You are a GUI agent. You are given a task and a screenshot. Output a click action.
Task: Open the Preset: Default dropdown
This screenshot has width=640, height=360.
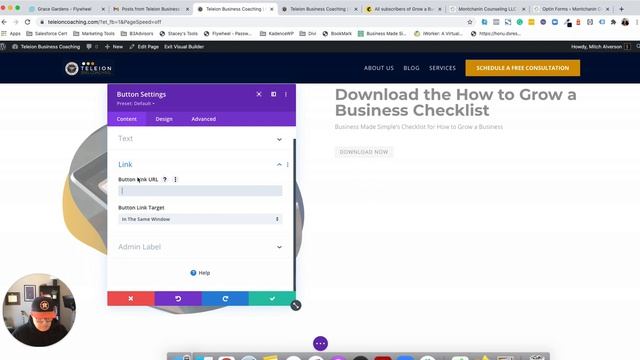point(136,104)
